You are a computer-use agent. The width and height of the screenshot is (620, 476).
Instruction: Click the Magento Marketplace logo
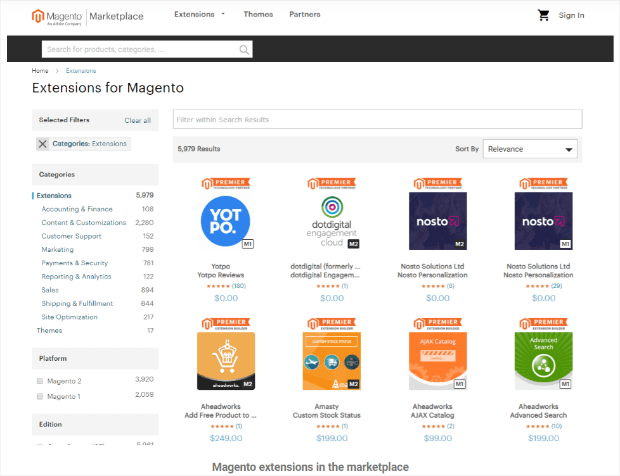pos(87,17)
